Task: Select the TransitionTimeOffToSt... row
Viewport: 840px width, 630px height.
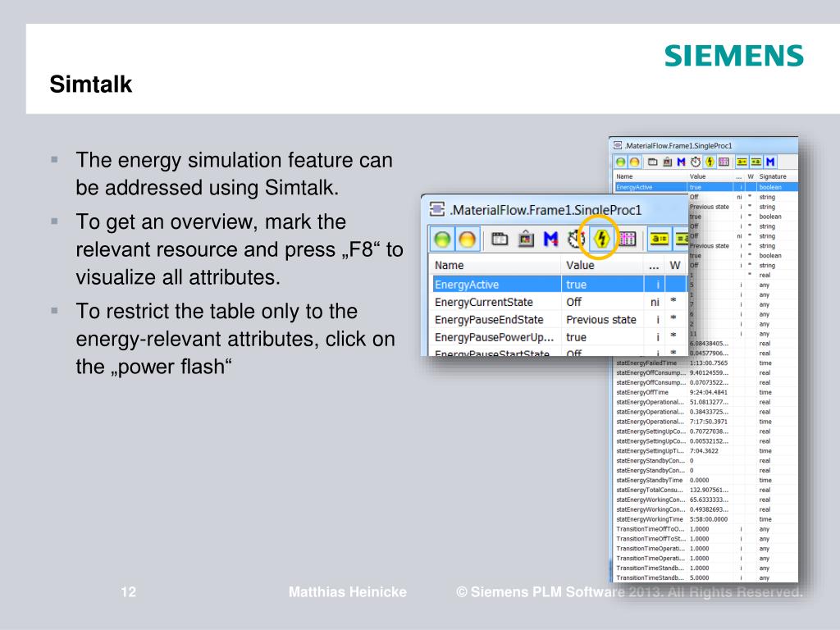Action: pos(705,538)
